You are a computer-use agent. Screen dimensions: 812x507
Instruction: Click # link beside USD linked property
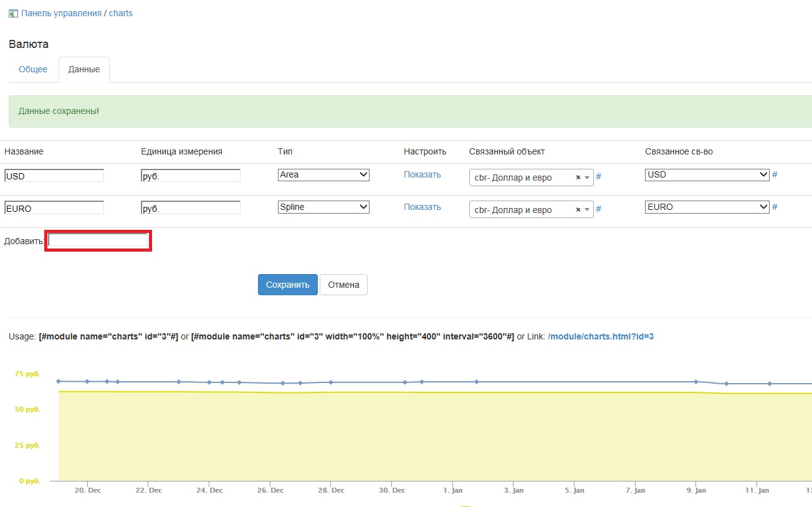coord(775,175)
